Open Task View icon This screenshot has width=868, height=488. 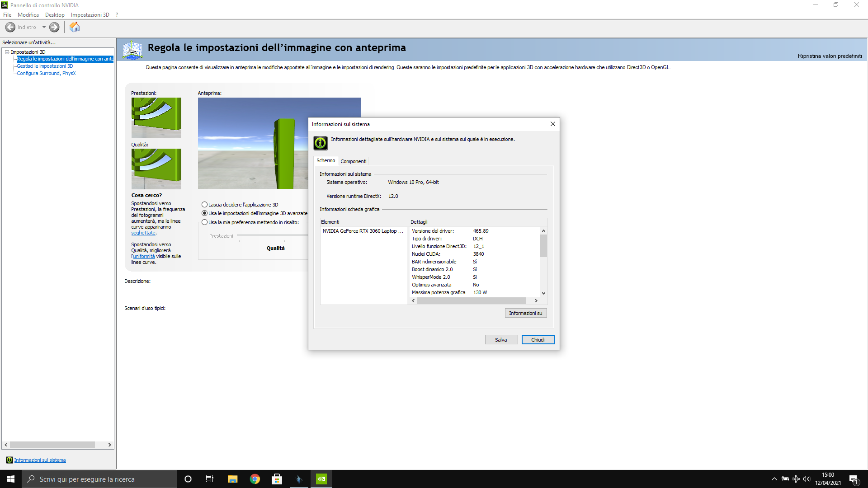tap(210, 479)
